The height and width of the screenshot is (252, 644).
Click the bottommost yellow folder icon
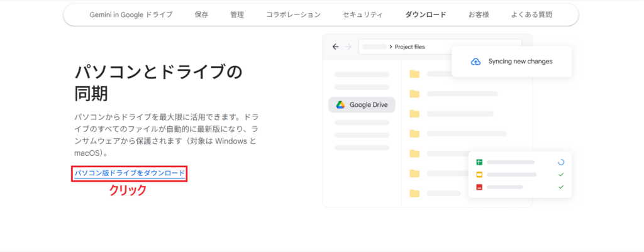414,193
